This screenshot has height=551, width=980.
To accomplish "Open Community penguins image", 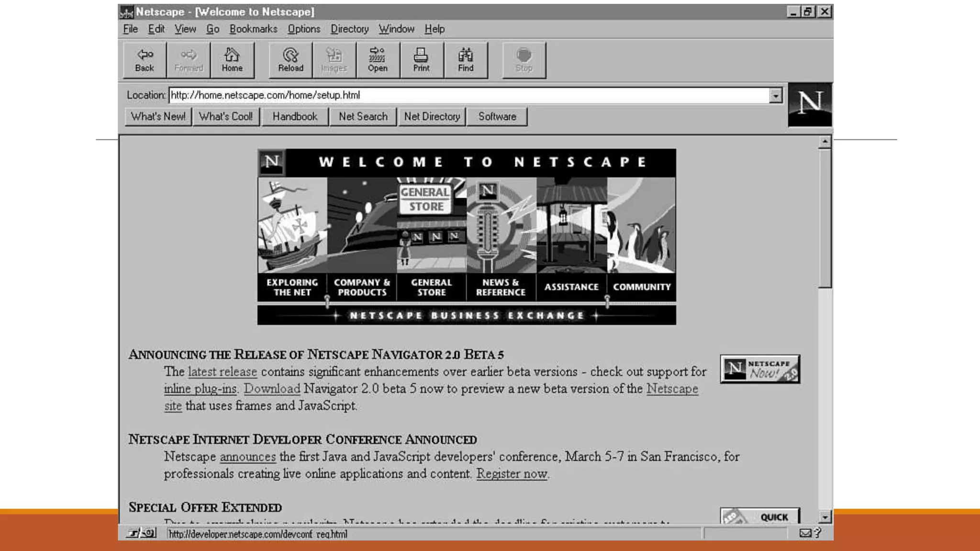I will pyautogui.click(x=642, y=225).
